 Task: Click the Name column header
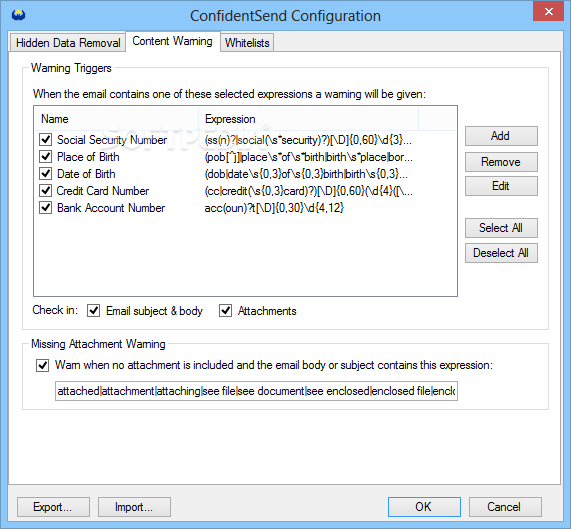tap(117, 119)
